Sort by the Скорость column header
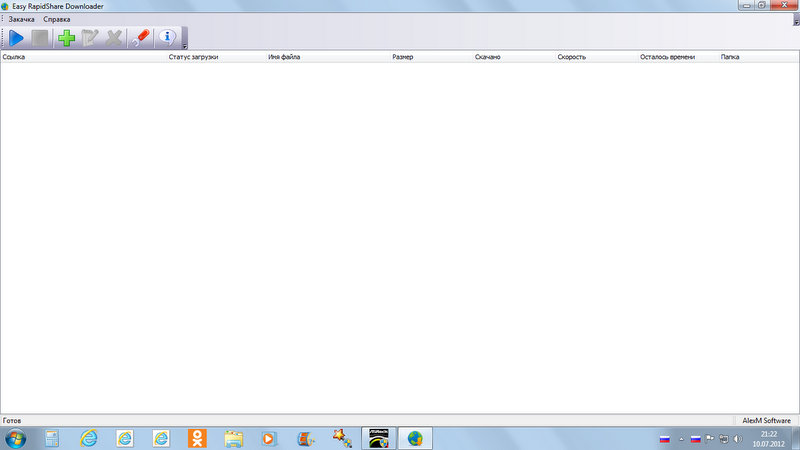The image size is (800, 450). (x=597, y=57)
